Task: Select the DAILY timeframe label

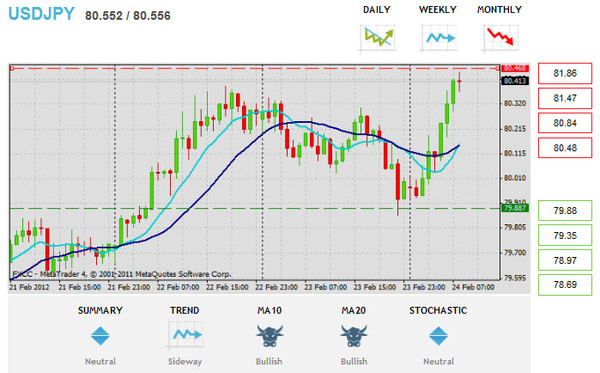Action: pos(377,10)
